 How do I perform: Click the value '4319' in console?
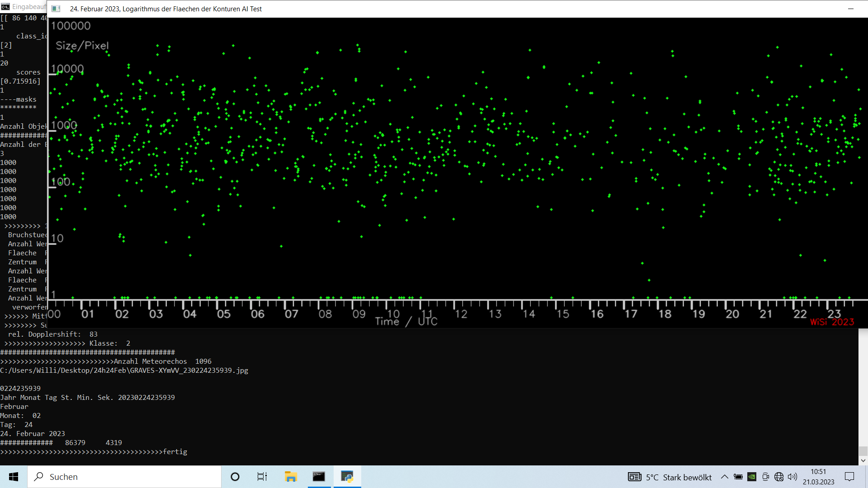tap(114, 443)
